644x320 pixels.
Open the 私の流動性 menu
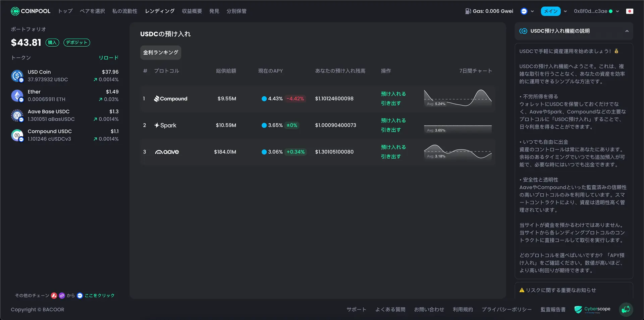tap(125, 11)
